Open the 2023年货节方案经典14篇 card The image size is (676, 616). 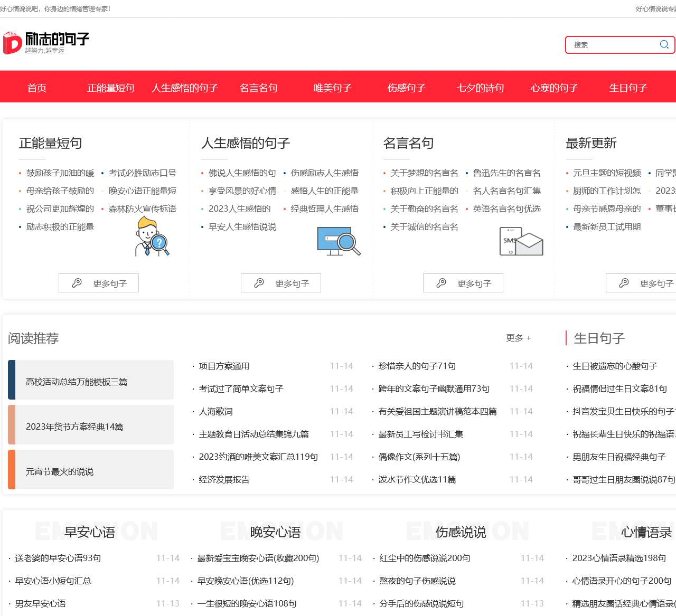tap(91, 425)
